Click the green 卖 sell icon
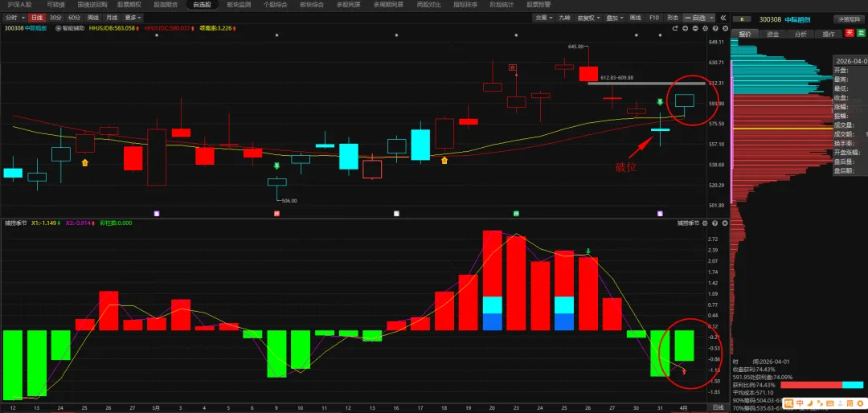868x413 pixels. point(861,33)
